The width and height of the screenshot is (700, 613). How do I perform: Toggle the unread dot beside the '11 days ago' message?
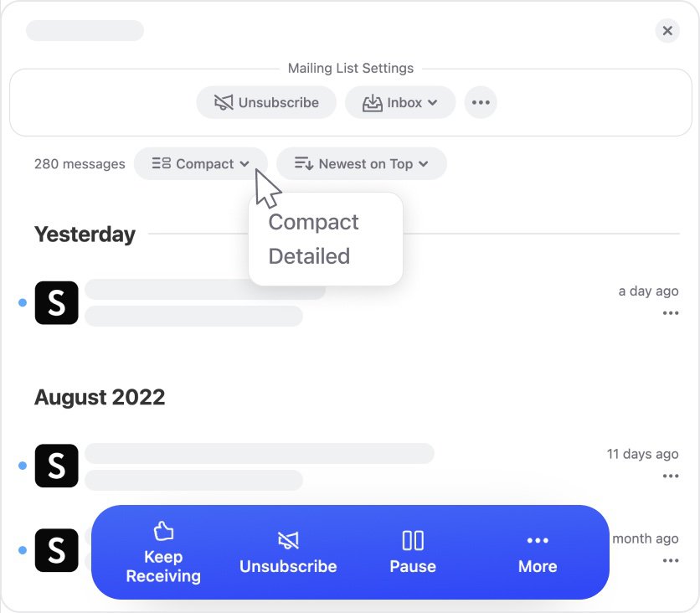22,466
